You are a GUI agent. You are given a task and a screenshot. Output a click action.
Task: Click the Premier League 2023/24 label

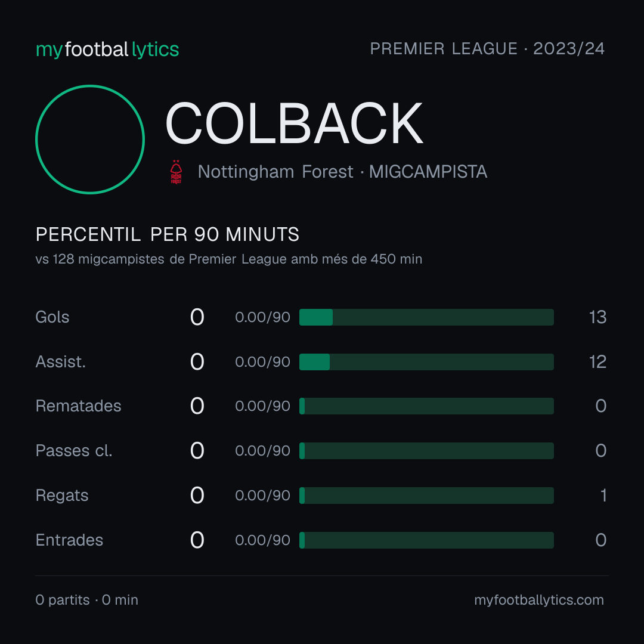(487, 49)
